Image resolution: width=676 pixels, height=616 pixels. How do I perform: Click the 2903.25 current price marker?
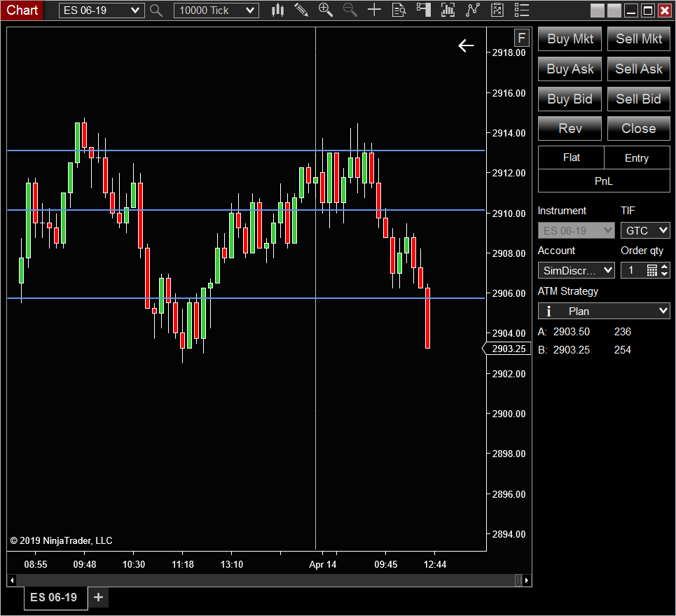507,349
